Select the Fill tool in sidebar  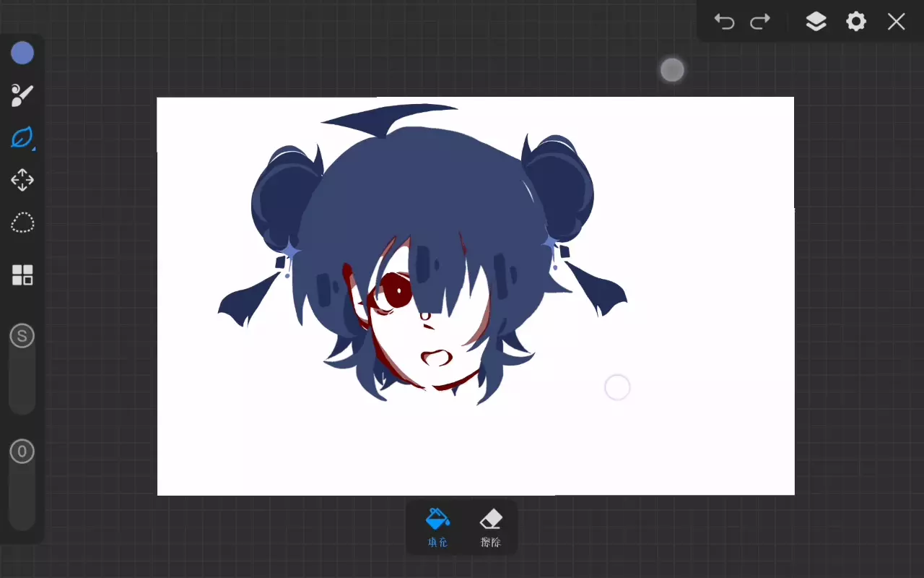tap(22, 137)
